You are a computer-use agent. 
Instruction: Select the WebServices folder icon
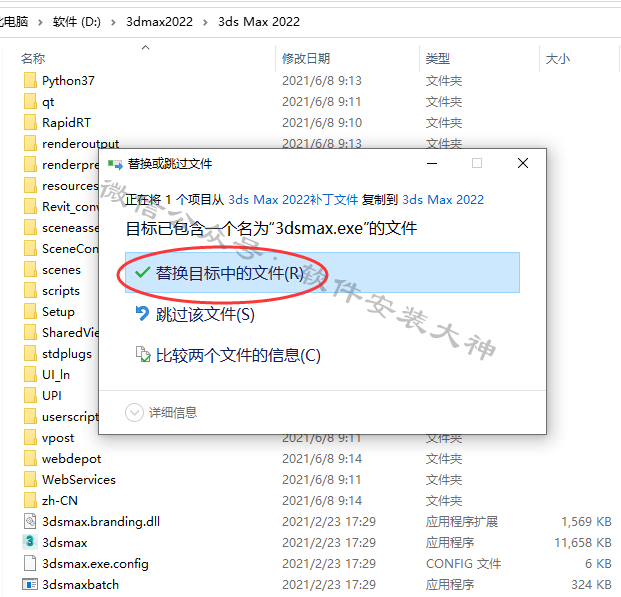coord(30,479)
